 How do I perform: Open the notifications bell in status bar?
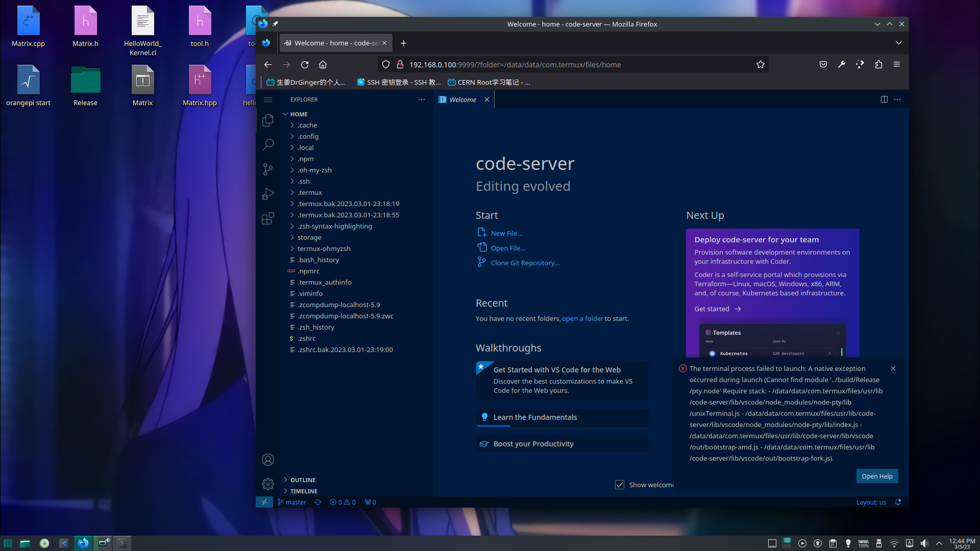point(898,502)
